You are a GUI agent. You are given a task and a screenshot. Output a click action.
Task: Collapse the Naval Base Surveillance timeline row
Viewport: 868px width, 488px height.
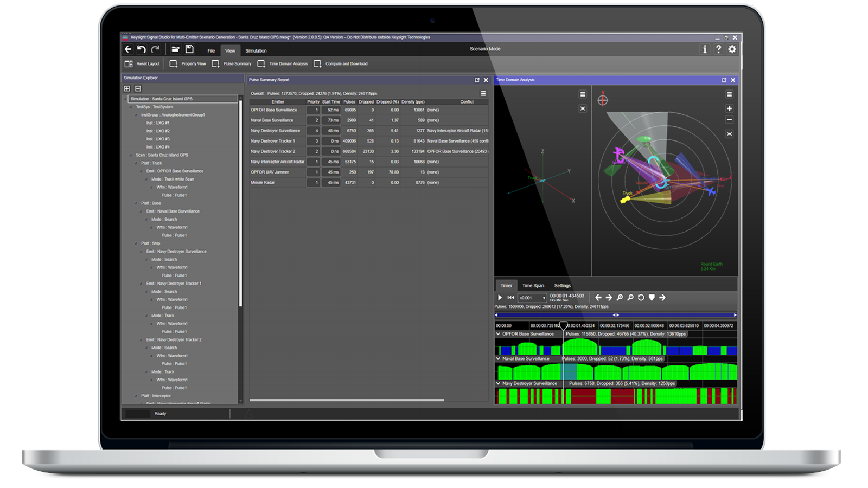(x=498, y=358)
